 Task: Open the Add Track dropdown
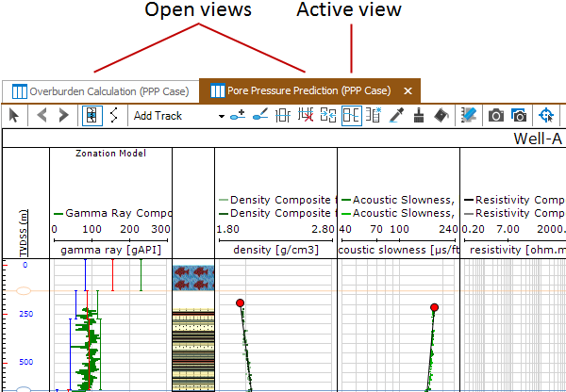pos(222,116)
